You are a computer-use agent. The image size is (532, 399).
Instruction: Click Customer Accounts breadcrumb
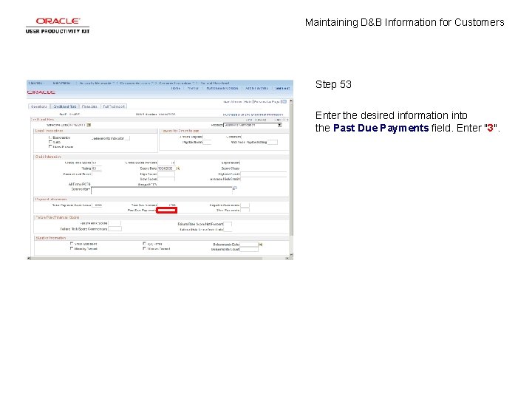(135, 83)
